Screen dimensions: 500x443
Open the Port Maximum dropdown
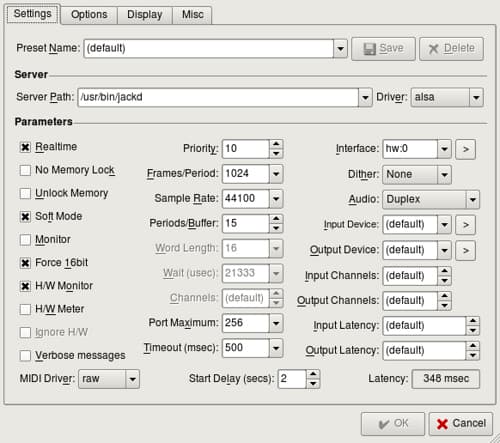point(276,323)
